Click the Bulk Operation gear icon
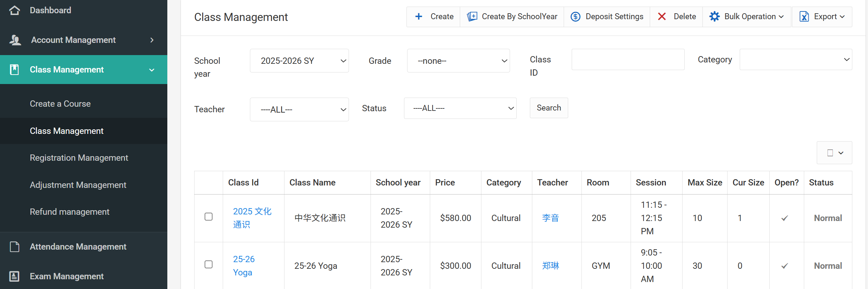The image size is (868, 289). coord(714,17)
